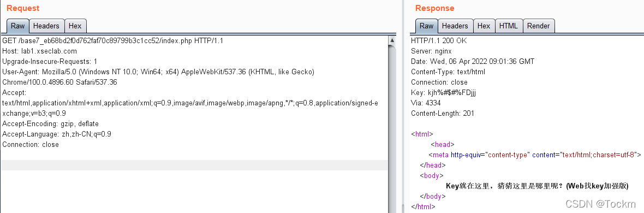Click the Upgrade-Insecure-Requests: 1 line
The width and height of the screenshot is (644, 213).
(50, 62)
